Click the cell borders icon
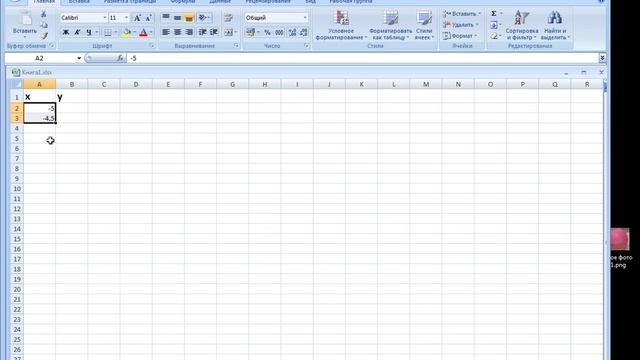Screen dimensions: 640x360 [107, 32]
